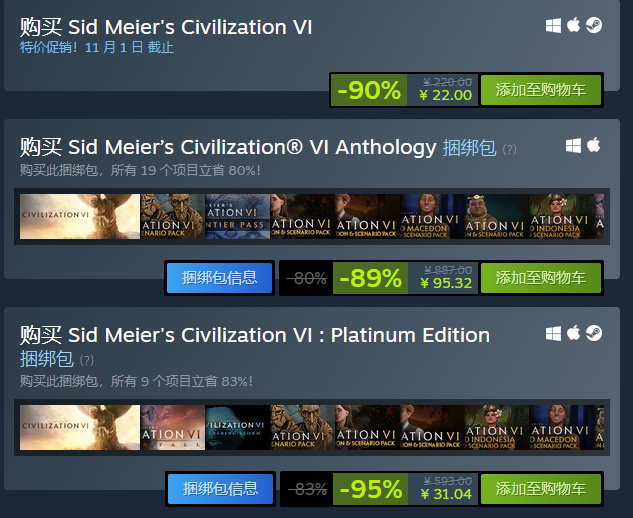The height and width of the screenshot is (518, 633).
Task: Click the Platinum Edition 捆绑包 link
Action: coord(46,359)
